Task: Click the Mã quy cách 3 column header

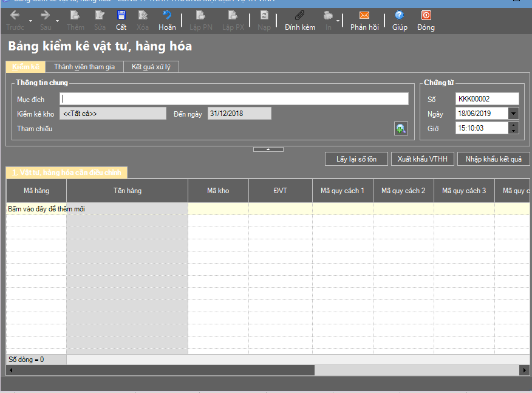Action: point(464,191)
